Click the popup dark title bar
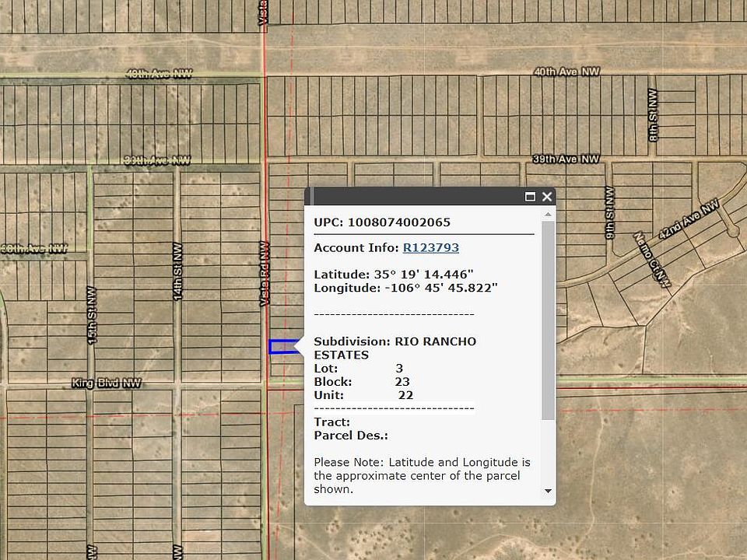747x560 pixels. point(412,197)
